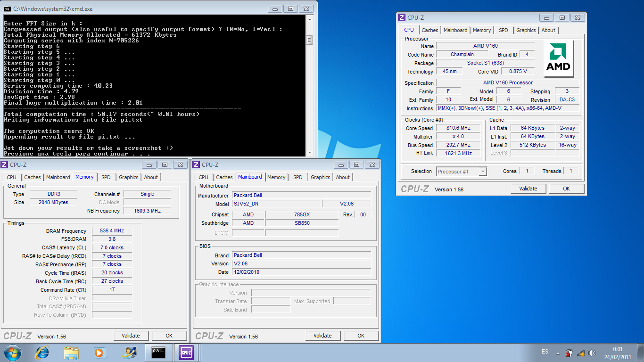
Task: Open the taskbar clock showing 0:01
Action: (618, 353)
